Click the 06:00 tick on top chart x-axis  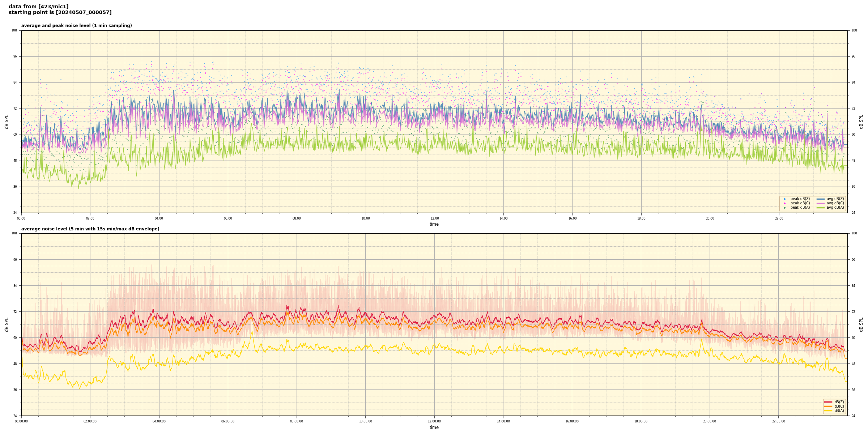pyautogui.click(x=228, y=218)
